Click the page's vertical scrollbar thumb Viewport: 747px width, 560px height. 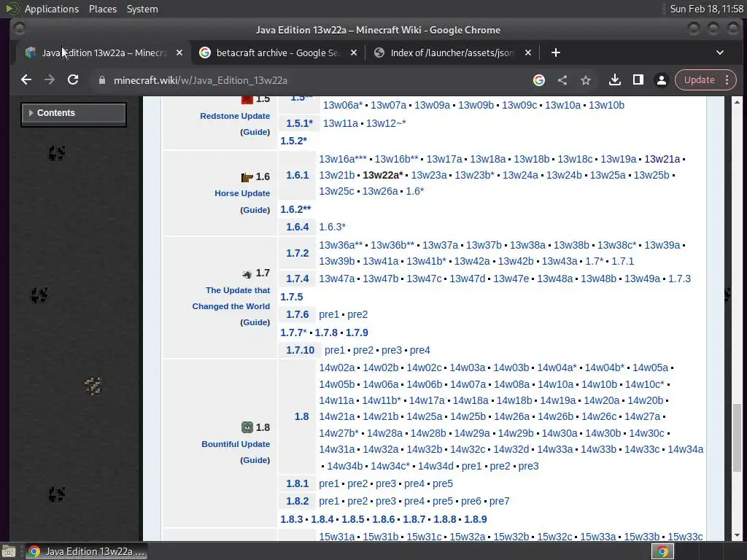[737, 437]
